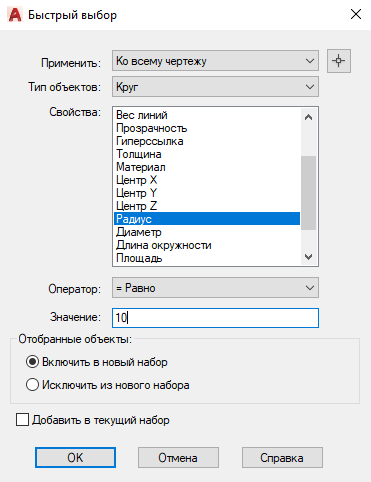This screenshot has width=371, height=482.
Task: Click the scroll down arrow in properties list
Action: coord(309,257)
